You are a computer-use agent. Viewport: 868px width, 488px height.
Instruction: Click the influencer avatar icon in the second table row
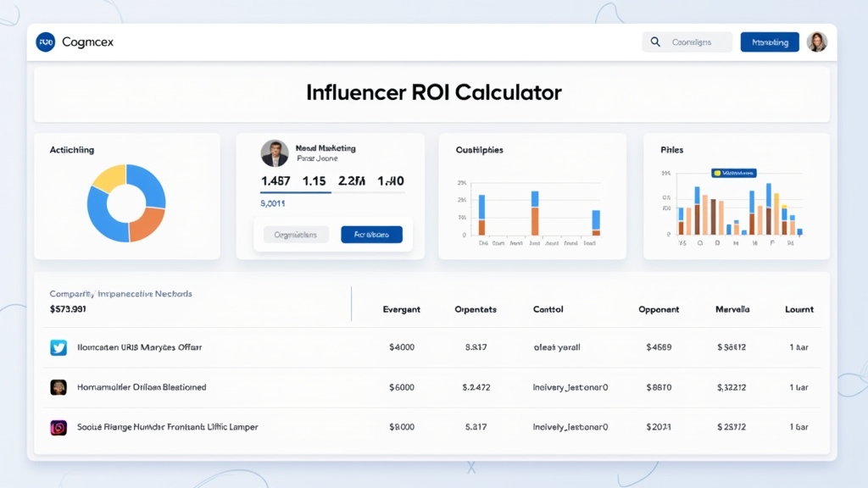58,387
